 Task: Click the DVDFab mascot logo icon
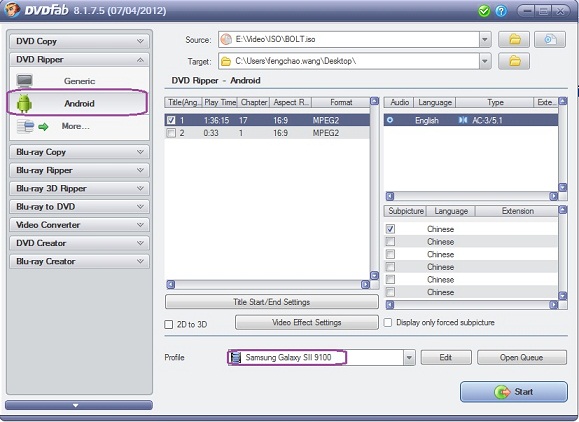click(11, 10)
